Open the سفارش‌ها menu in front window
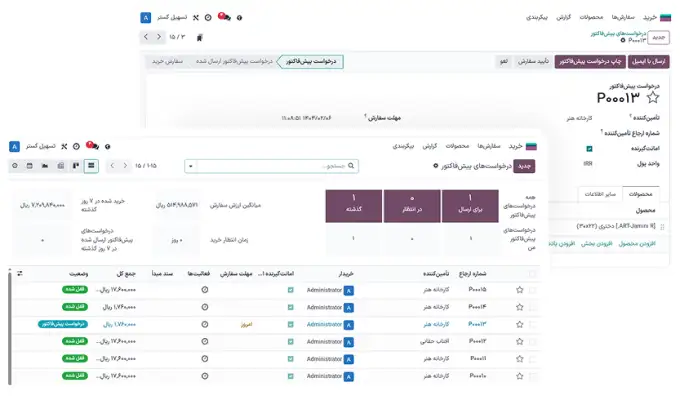Viewport: 680px width, 399px height. pyautogui.click(x=489, y=146)
